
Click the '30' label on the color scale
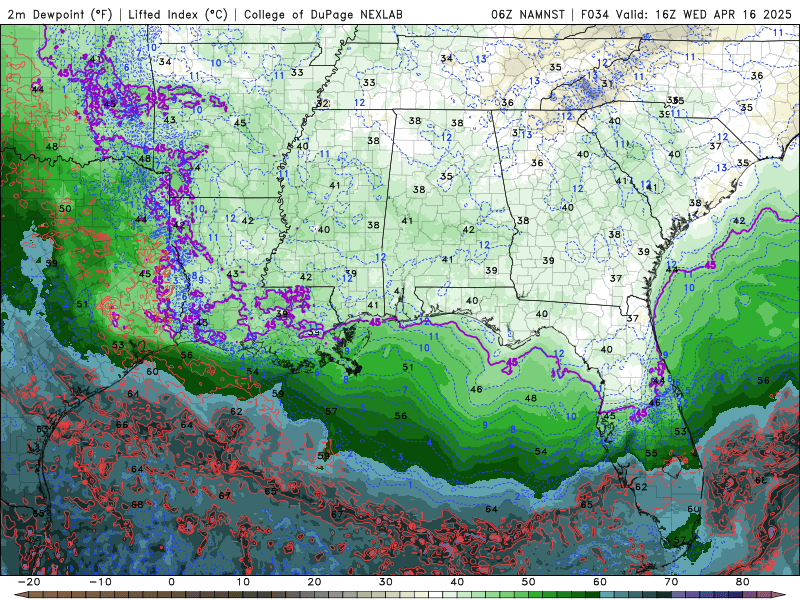coord(386,582)
